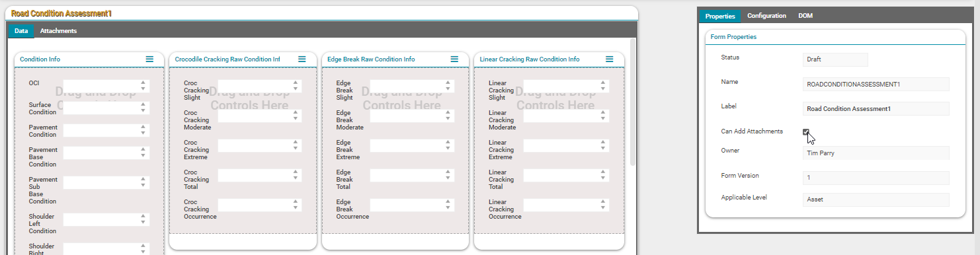Switch to the Attachments tab
The width and height of the screenshot is (980, 255).
[x=58, y=30]
